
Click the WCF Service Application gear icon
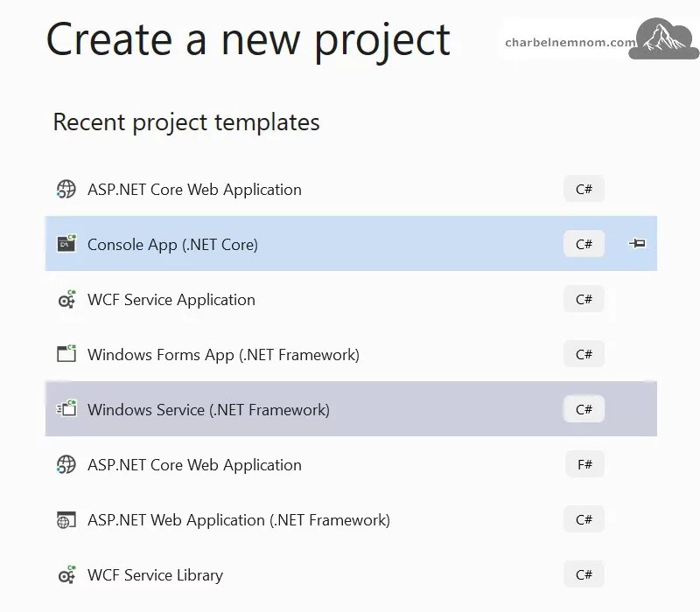[66, 299]
